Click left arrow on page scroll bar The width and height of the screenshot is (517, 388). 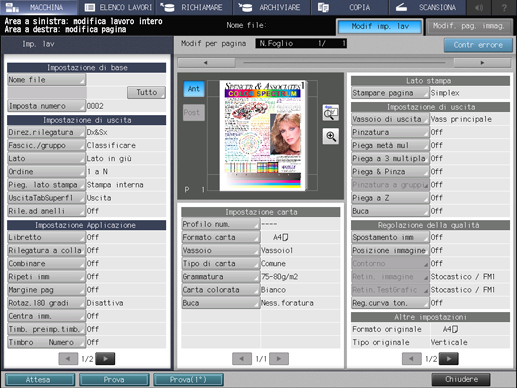point(206,63)
